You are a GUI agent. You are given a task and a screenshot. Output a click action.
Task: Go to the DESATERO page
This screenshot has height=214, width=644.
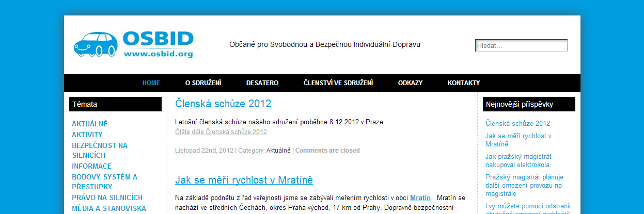click(x=262, y=83)
